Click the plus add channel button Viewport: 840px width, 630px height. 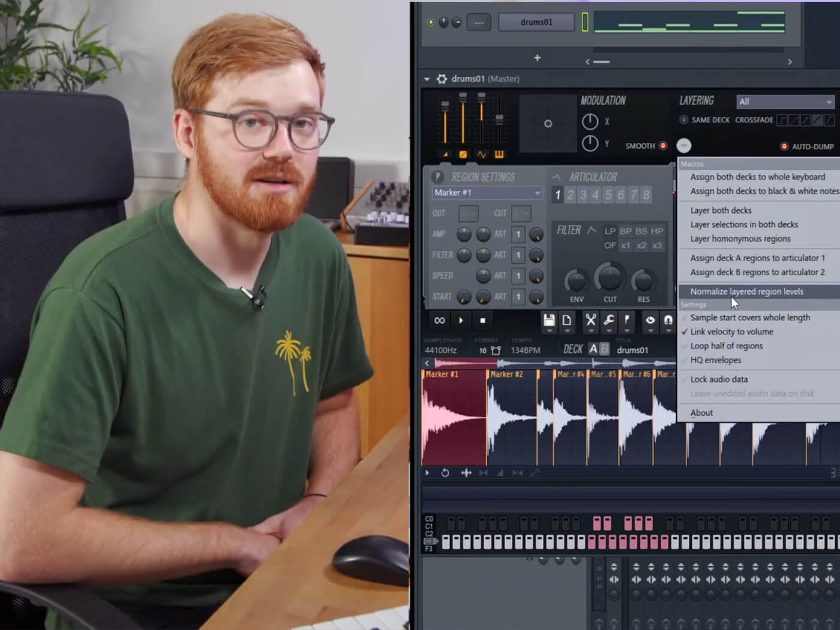(x=538, y=58)
